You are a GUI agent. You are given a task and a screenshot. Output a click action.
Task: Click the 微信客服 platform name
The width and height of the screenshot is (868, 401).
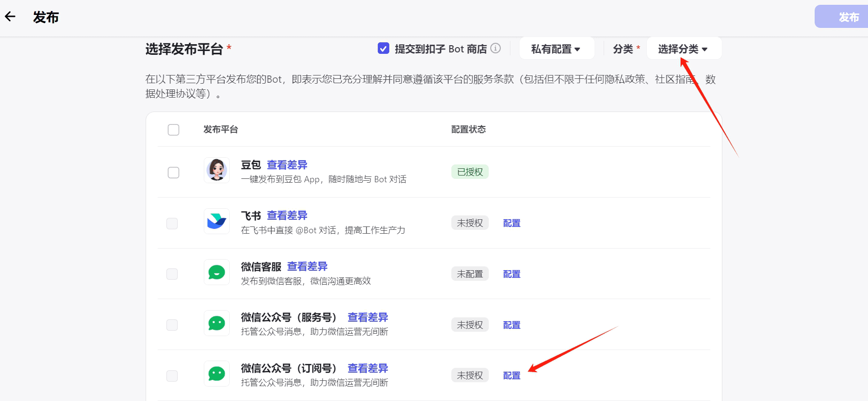coord(261,266)
